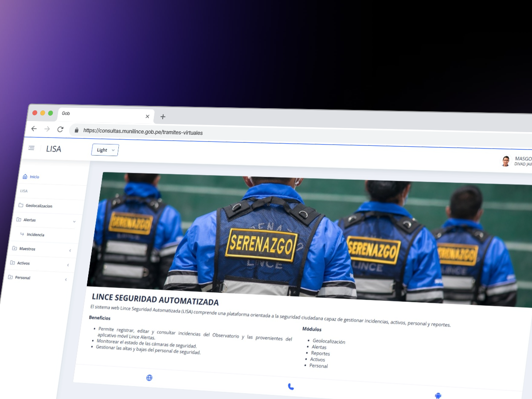Click the padlock icon in the address bar
Image resolution: width=532 pixels, height=399 pixels.
point(77,130)
